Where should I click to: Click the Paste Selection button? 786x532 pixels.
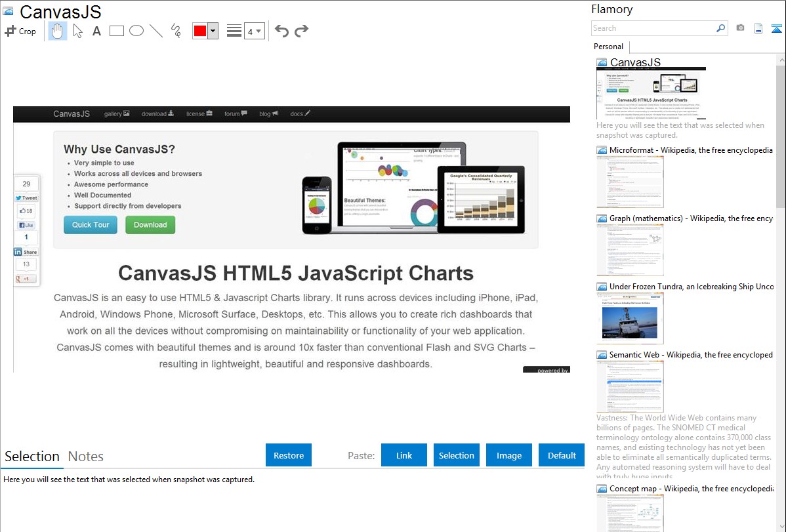pos(456,455)
